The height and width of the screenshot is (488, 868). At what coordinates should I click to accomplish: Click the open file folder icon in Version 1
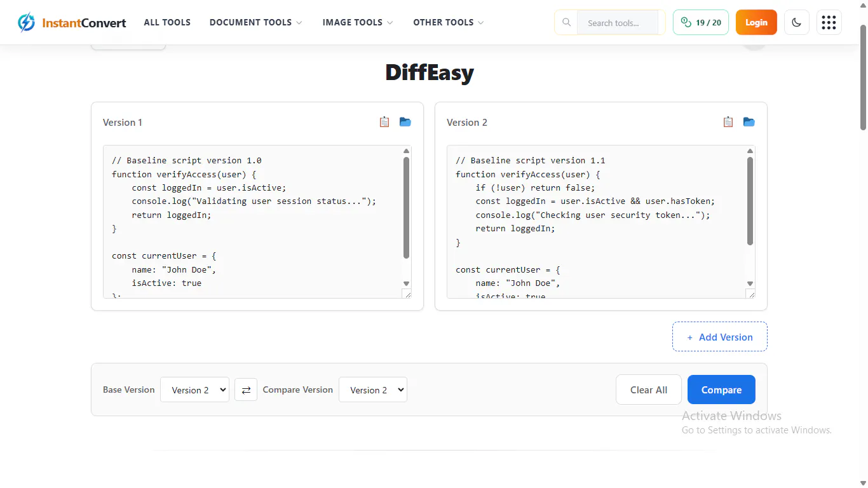pos(405,122)
